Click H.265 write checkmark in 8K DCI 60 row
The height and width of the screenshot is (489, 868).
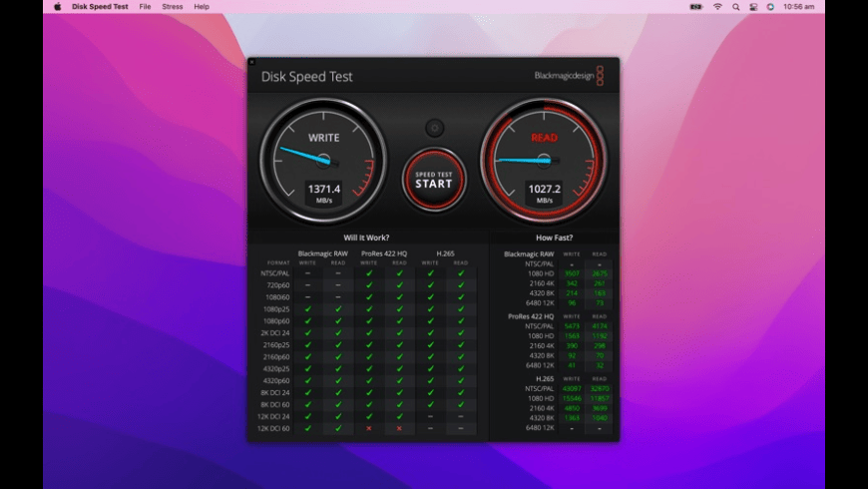tap(430, 404)
